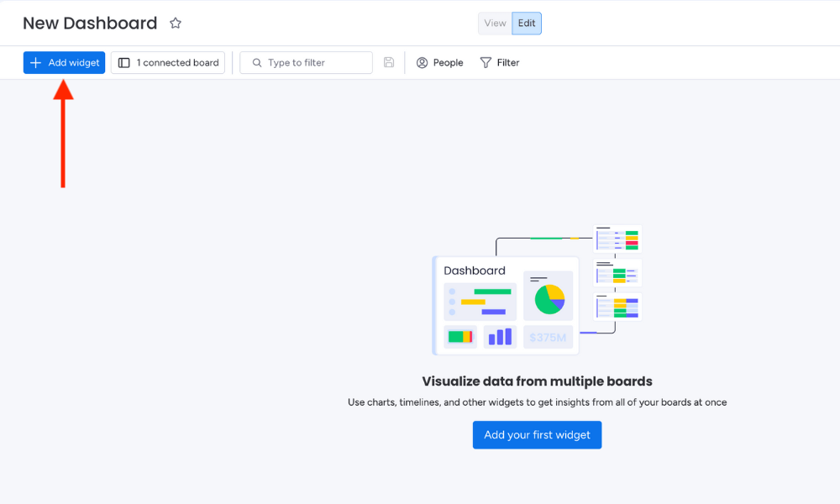840x504 pixels.
Task: Click the board icon beside connected board
Action: pos(123,63)
